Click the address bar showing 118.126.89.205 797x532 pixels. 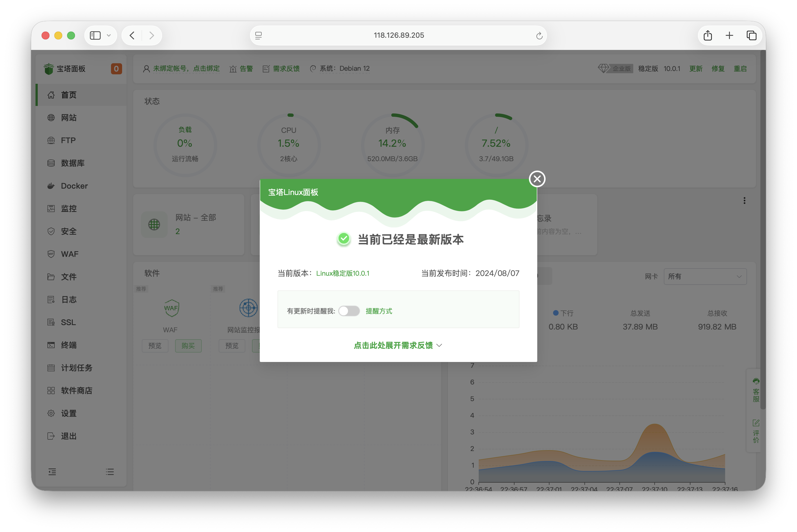coord(398,35)
